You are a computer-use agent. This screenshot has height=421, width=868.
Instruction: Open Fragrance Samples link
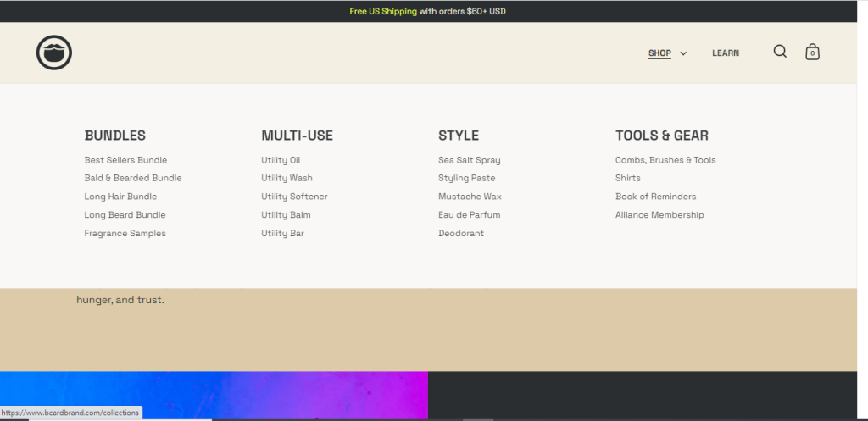pyautogui.click(x=125, y=234)
